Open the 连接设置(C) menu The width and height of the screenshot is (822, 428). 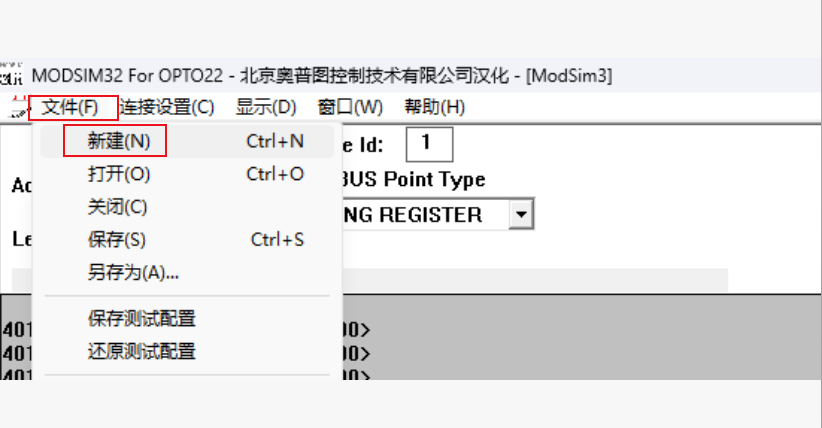coord(167,107)
